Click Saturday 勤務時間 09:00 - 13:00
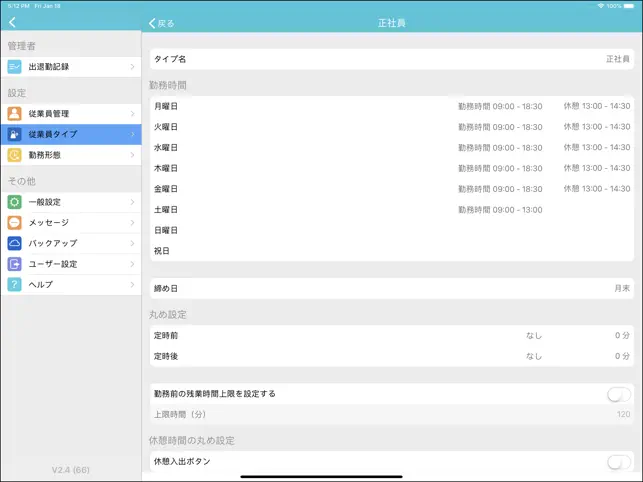This screenshot has width=643, height=482. tap(500, 210)
